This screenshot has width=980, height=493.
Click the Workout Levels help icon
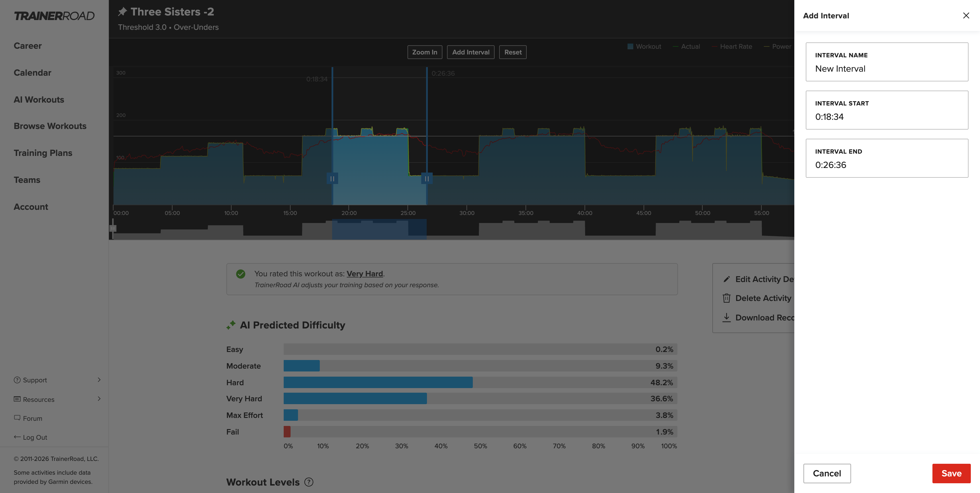pyautogui.click(x=309, y=482)
